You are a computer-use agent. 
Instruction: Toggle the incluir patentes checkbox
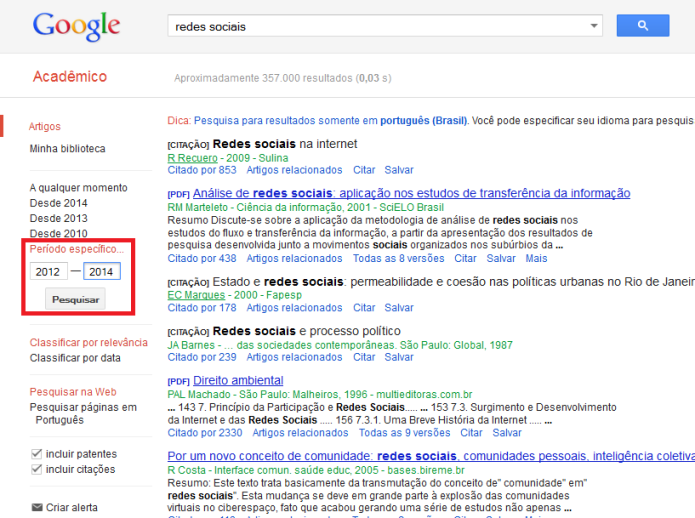(x=36, y=454)
